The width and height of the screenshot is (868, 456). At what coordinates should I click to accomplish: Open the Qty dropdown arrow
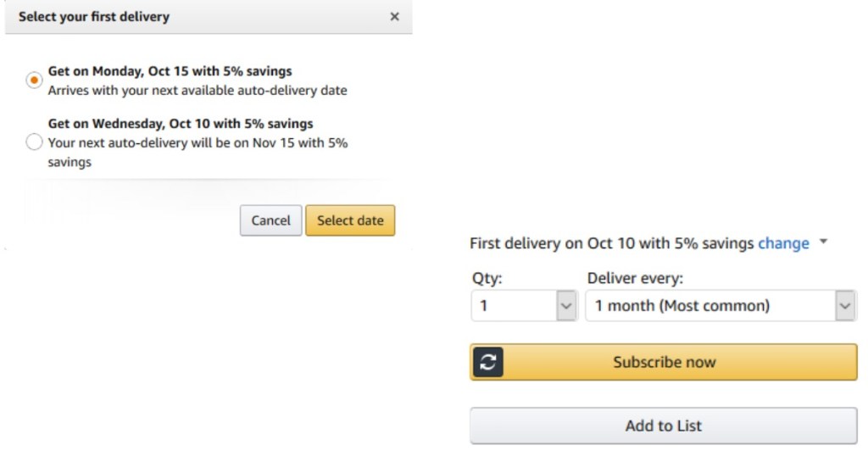566,306
